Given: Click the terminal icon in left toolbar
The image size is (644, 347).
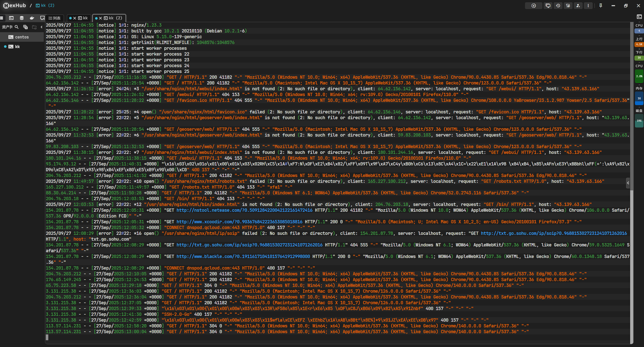Looking at the screenshot, I should [x=11, y=18].
